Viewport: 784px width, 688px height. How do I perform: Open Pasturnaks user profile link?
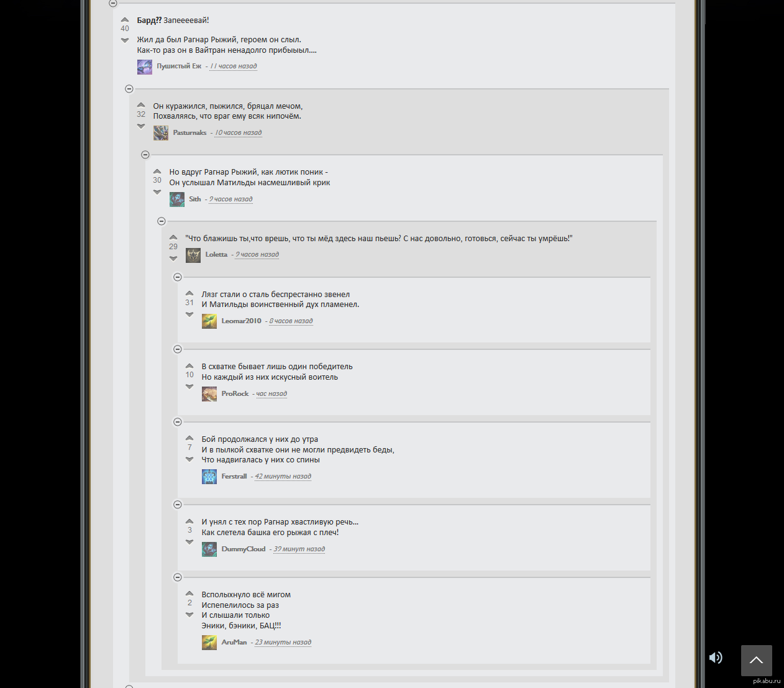click(x=189, y=132)
